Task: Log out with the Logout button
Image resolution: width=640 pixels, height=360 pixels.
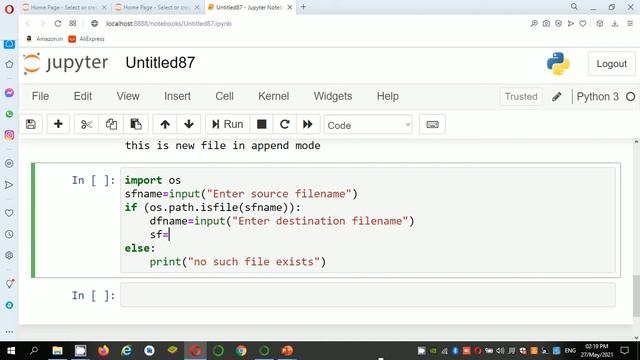Action: [x=611, y=64]
